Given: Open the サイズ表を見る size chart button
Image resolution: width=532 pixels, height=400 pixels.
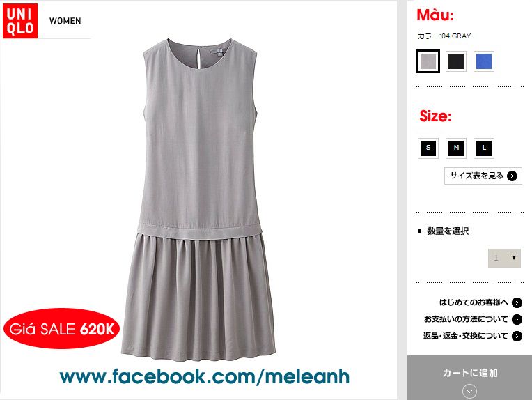Looking at the screenshot, I should (483, 176).
